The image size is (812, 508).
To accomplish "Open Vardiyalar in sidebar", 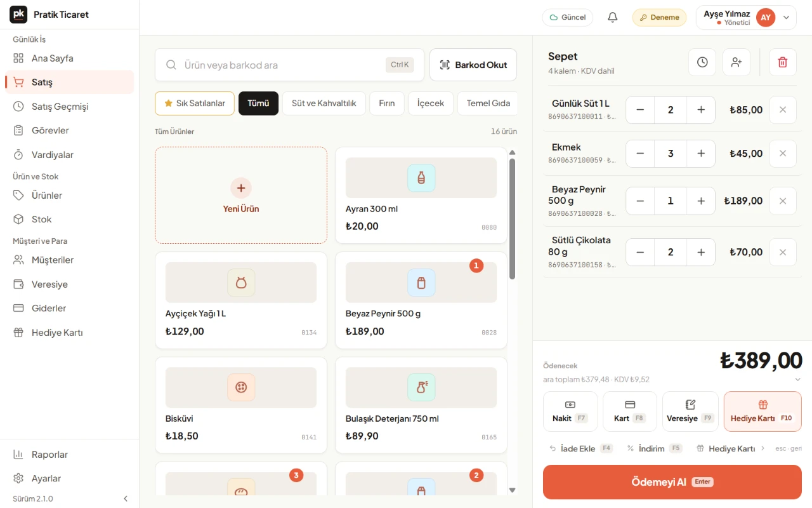I will tap(70, 155).
